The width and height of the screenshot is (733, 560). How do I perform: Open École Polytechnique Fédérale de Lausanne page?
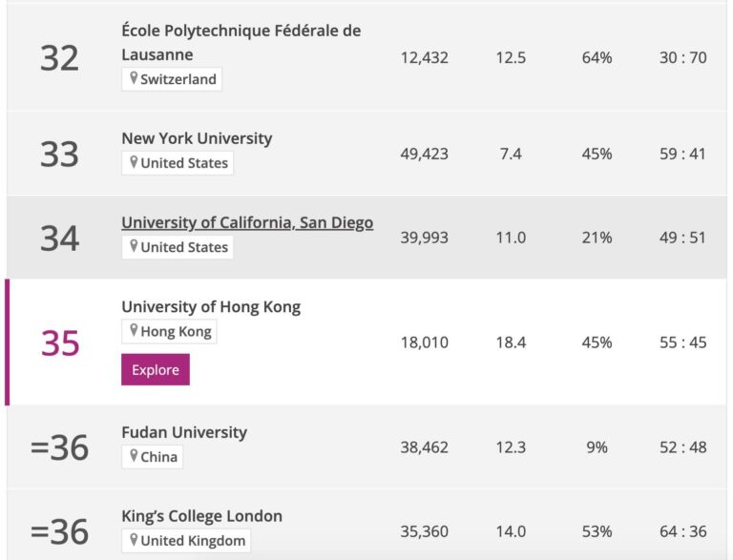pos(241,43)
